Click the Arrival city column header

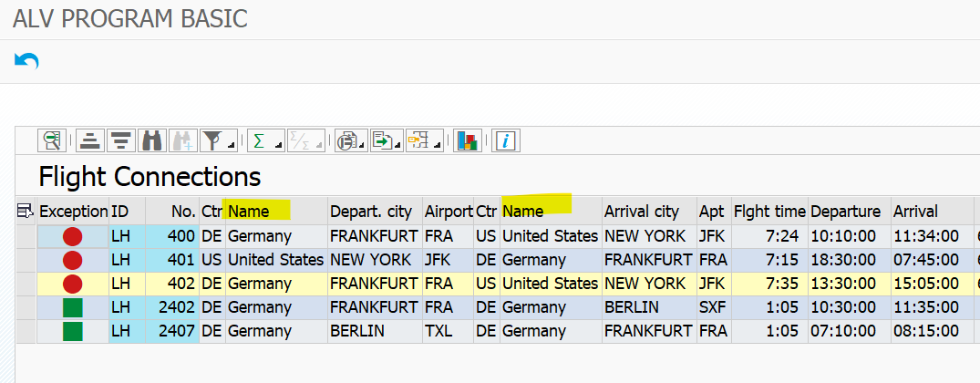[x=649, y=212]
